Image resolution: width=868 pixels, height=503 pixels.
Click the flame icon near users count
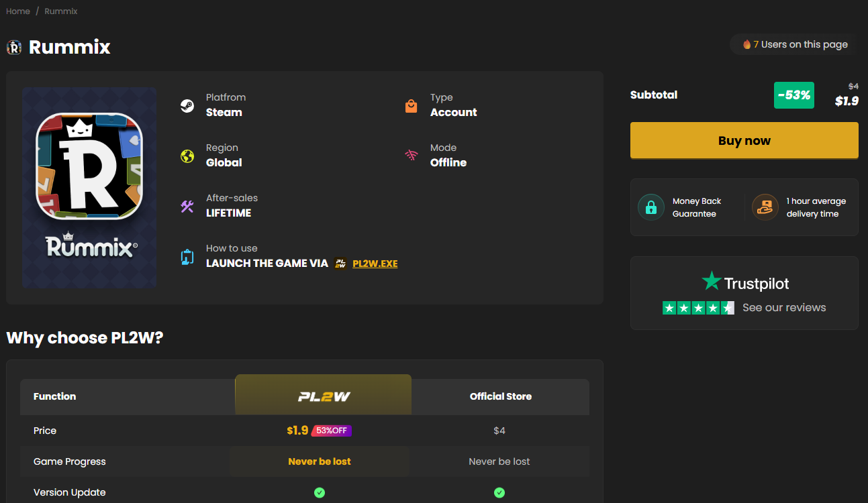point(746,44)
